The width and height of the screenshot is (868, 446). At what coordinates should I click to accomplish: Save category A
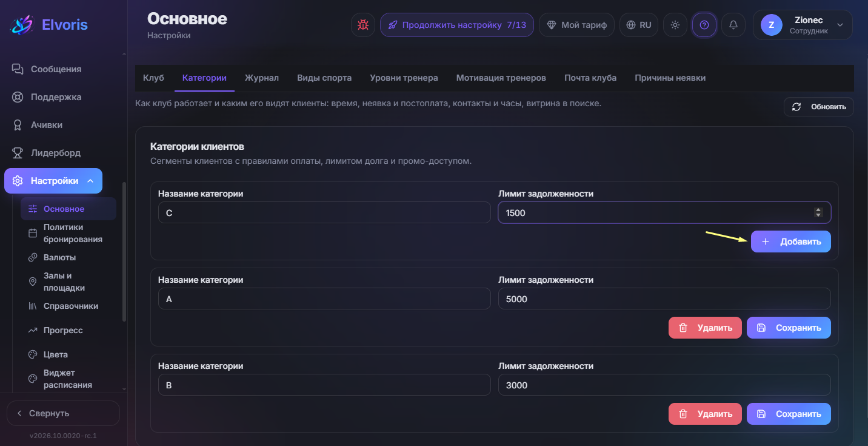tap(789, 328)
